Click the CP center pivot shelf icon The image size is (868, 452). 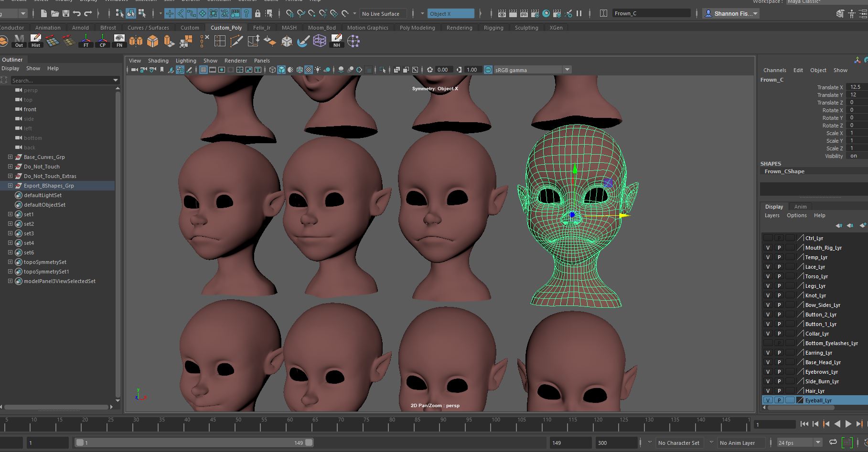click(x=103, y=41)
